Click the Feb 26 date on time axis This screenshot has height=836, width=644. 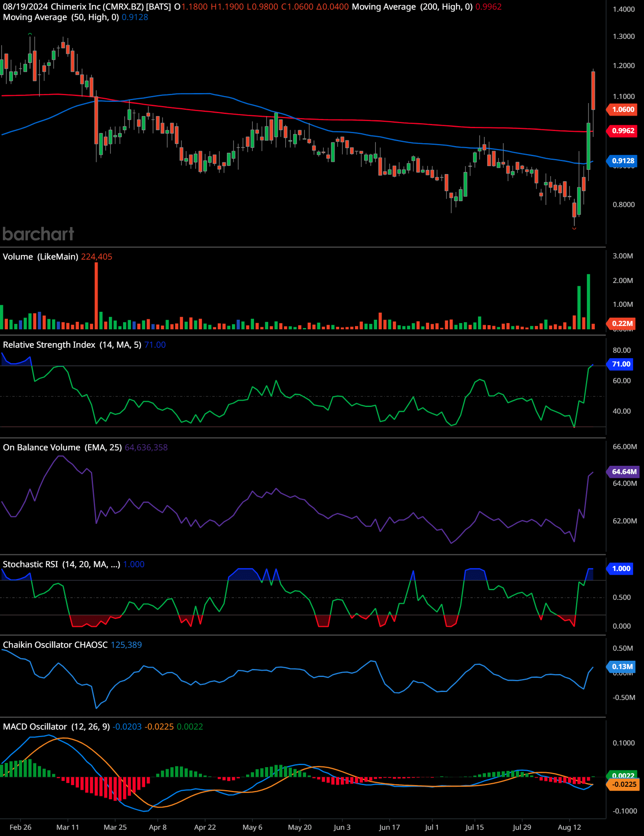pyautogui.click(x=20, y=827)
